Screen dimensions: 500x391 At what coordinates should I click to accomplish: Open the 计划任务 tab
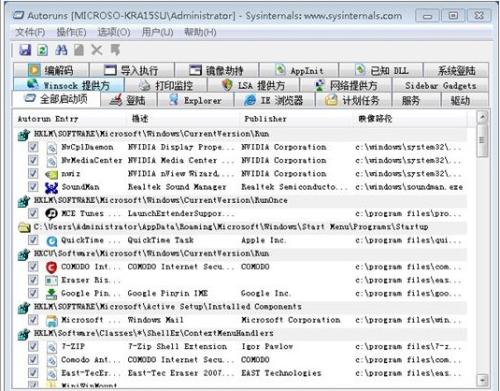coord(353,100)
